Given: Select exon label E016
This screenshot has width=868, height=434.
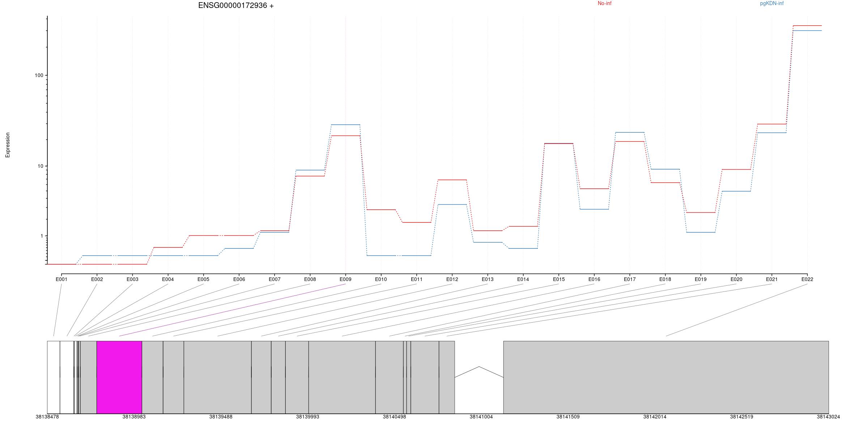Looking at the screenshot, I should pyautogui.click(x=594, y=279).
